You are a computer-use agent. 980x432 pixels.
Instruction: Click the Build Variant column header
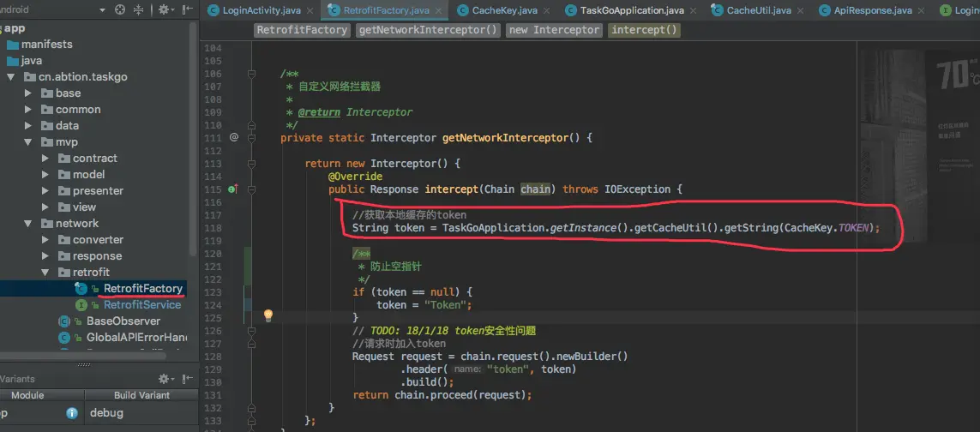[141, 396]
